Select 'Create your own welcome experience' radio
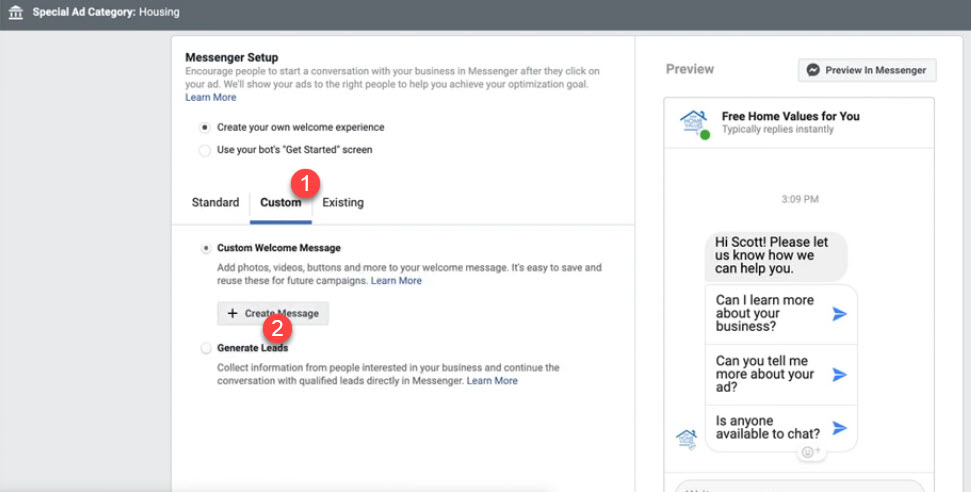Screen dimensions: 971x492 click(x=205, y=128)
